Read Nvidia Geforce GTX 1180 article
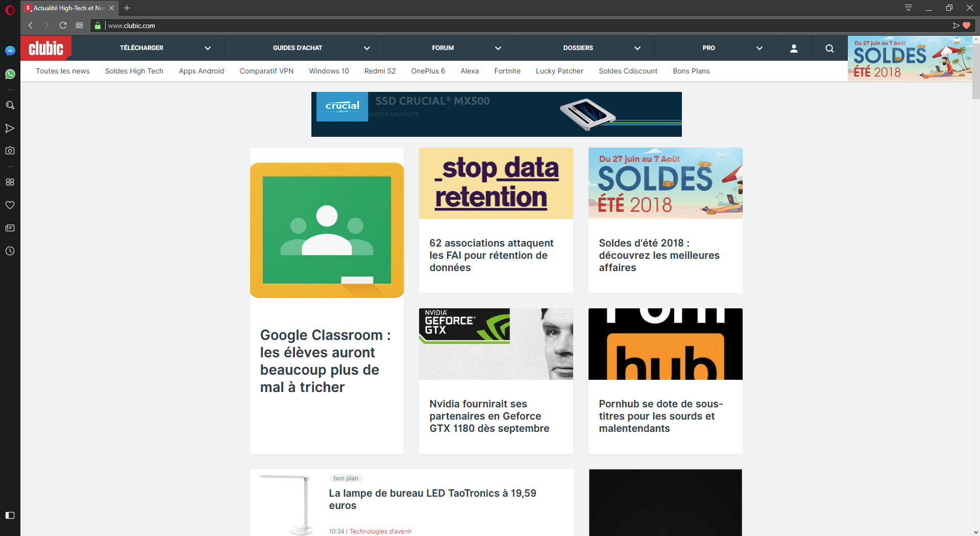The height and width of the screenshot is (536, 980). click(489, 416)
